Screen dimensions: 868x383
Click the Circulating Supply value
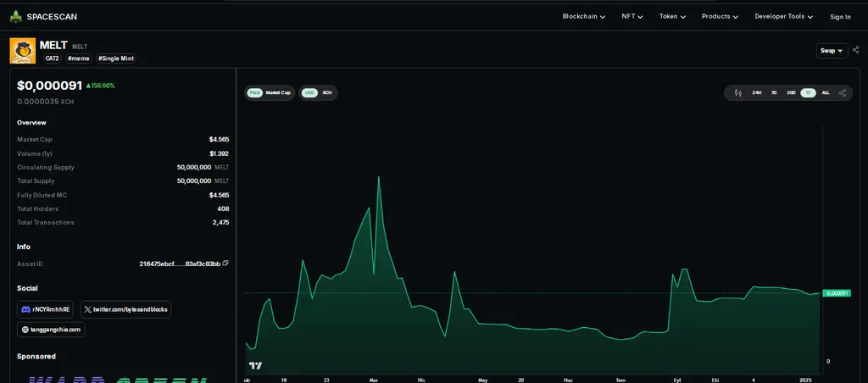click(203, 167)
